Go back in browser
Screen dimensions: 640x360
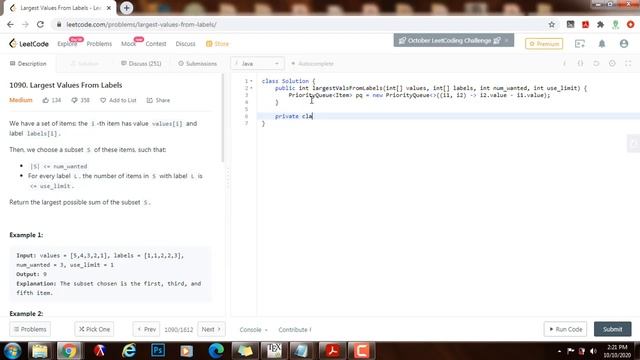tap(10, 24)
